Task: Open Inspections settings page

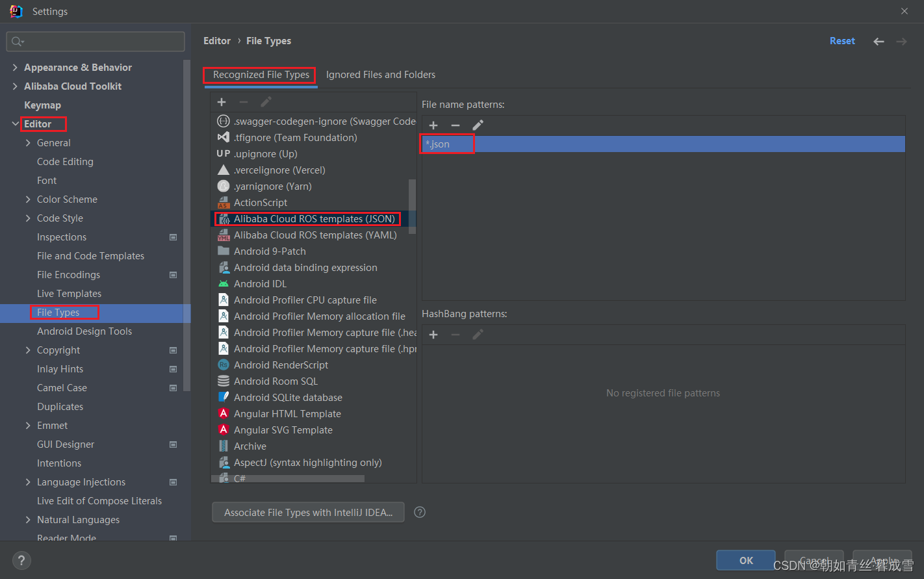Action: [62, 237]
